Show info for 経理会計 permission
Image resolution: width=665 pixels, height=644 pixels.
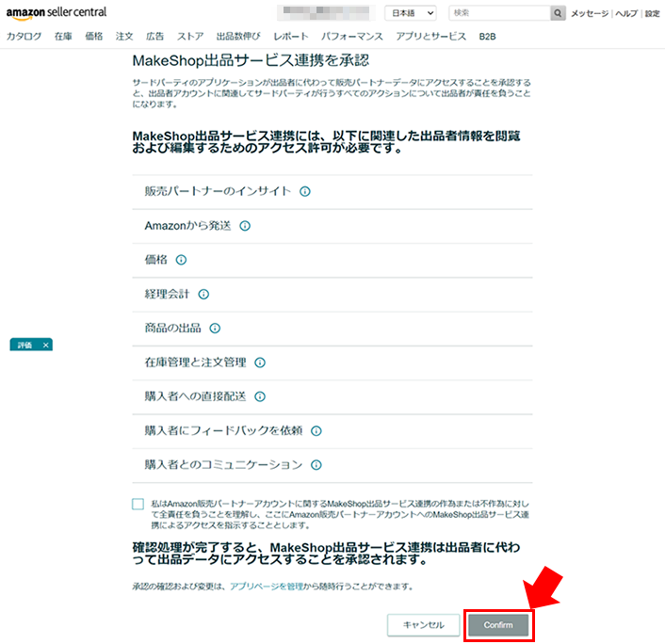pyautogui.click(x=203, y=295)
